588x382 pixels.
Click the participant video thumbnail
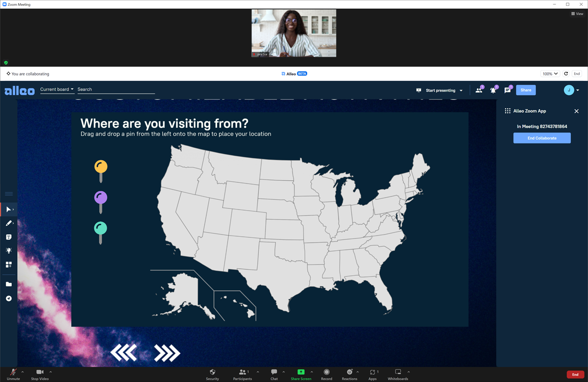[x=294, y=33]
